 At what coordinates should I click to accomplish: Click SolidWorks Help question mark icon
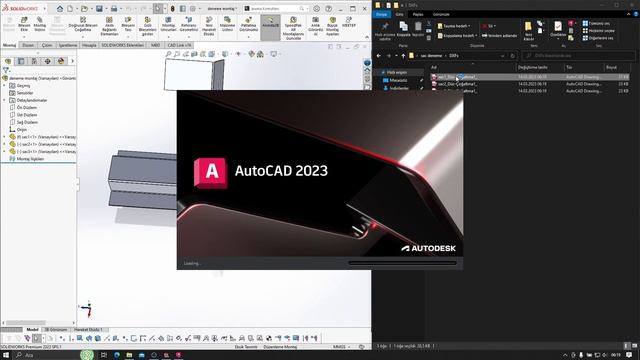[x=329, y=9]
